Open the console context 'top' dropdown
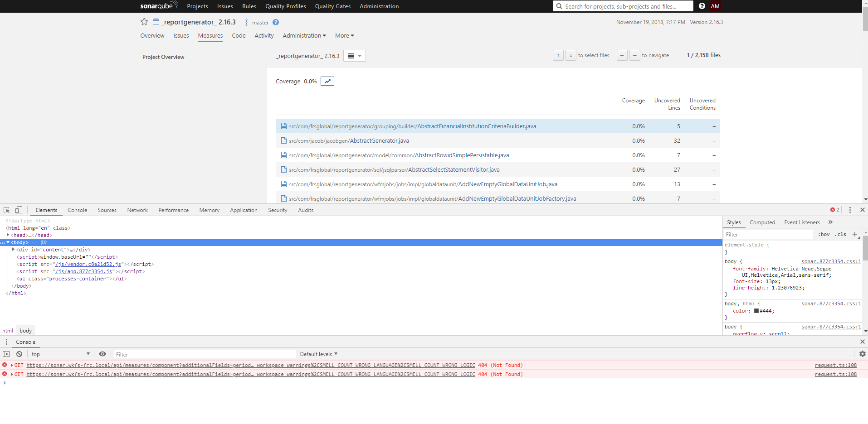This screenshot has width=868, height=424. pyautogui.click(x=60, y=354)
